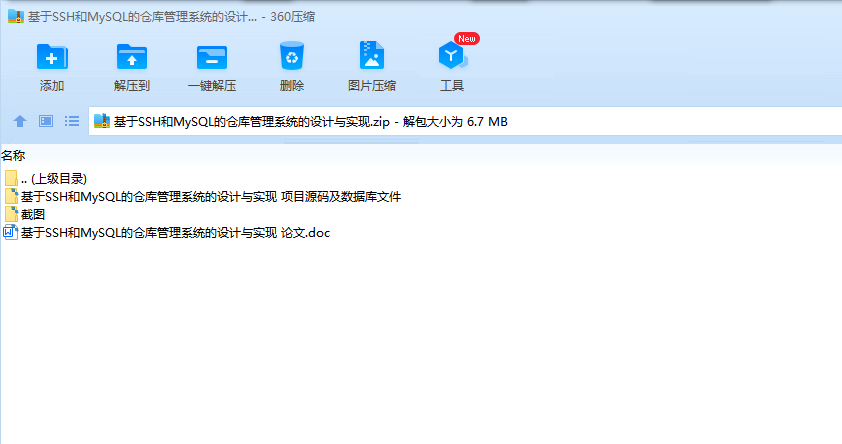Screen dimensions: 842x444
Task: Select the 项目源码及数据库文件 folder
Action: coord(202,196)
